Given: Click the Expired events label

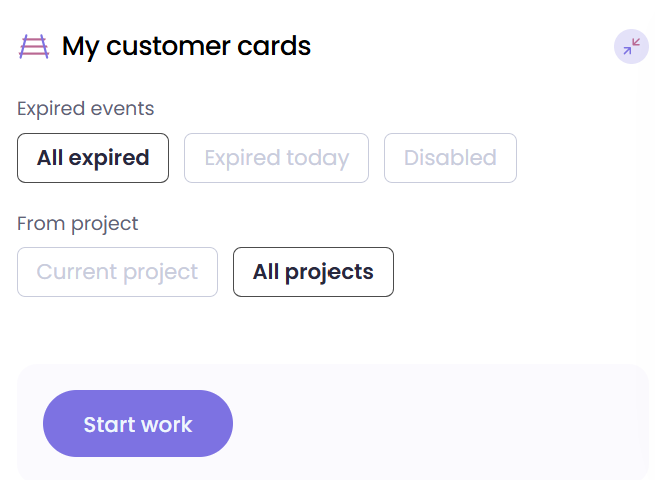Looking at the screenshot, I should (x=86, y=109).
